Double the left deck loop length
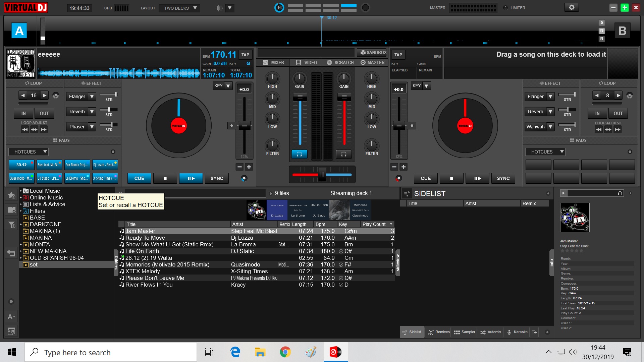This screenshot has height=362, width=644. (x=45, y=96)
